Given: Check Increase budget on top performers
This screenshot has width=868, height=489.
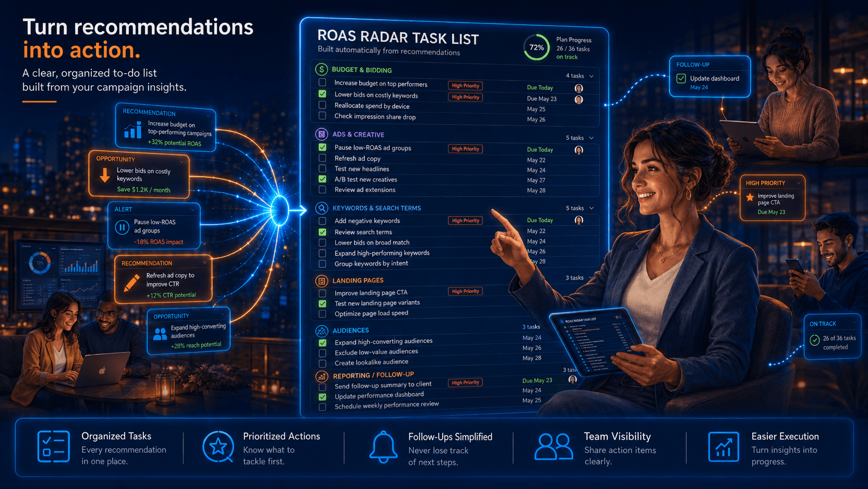Looking at the screenshot, I should tap(322, 83).
